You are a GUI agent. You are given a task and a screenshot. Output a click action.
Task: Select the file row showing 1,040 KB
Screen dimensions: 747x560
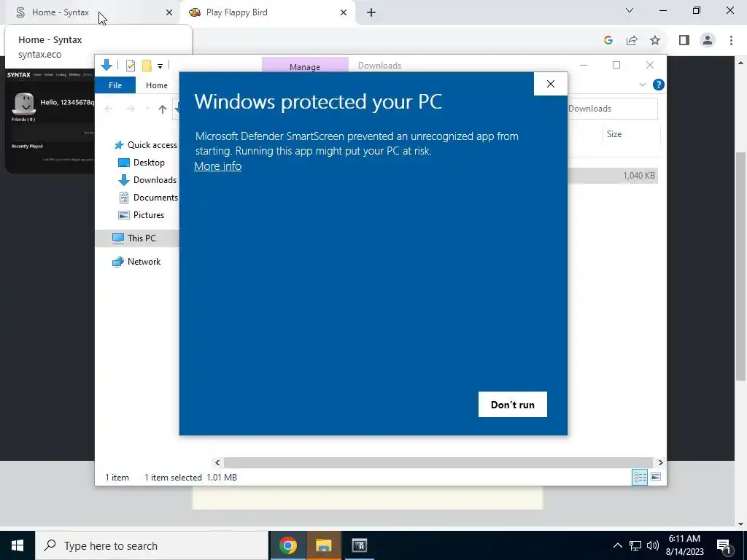[x=613, y=176]
